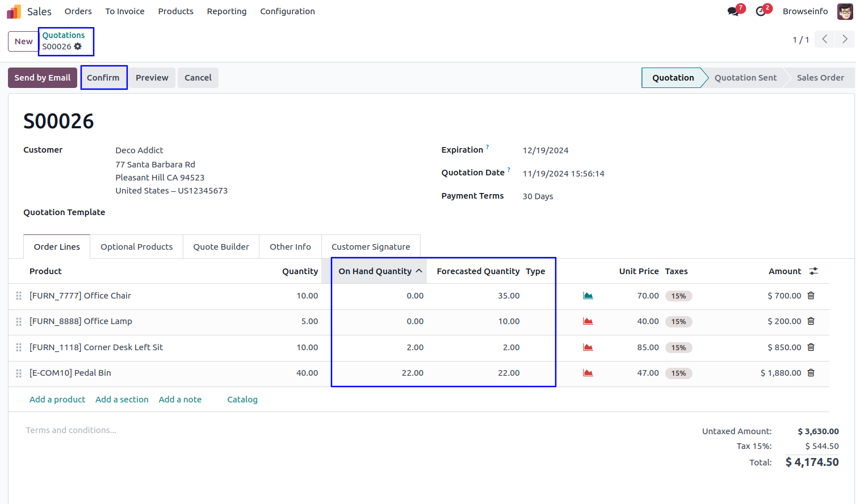The width and height of the screenshot is (856, 504).
Task: Click red forecast icon for Office Lamp
Action: (x=588, y=321)
